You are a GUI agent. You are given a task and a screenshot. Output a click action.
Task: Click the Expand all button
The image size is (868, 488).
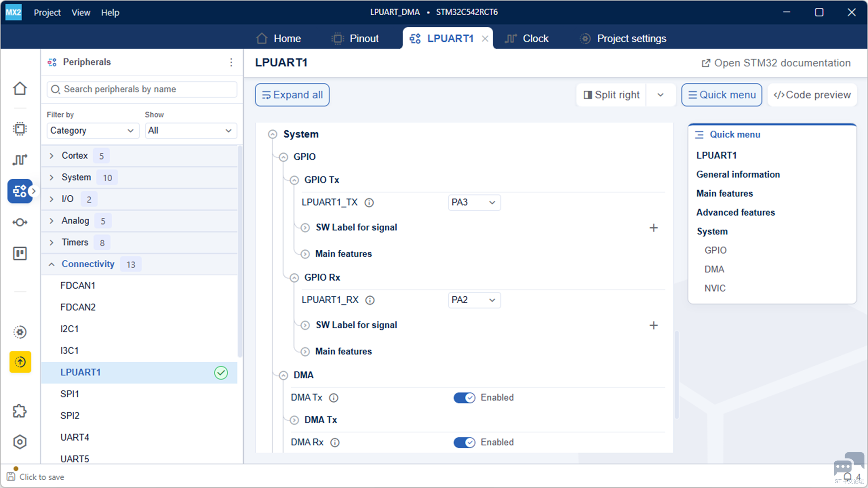(292, 95)
